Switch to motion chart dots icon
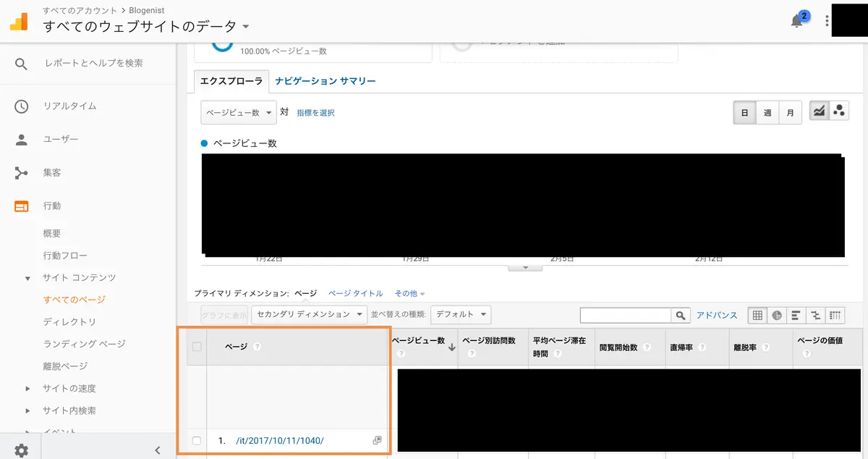The width and height of the screenshot is (868, 459). [839, 111]
